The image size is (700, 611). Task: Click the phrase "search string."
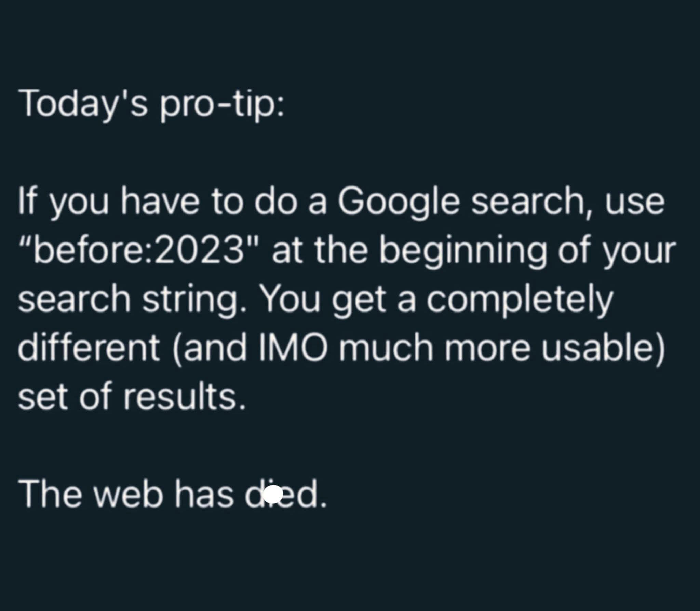pos(132,300)
